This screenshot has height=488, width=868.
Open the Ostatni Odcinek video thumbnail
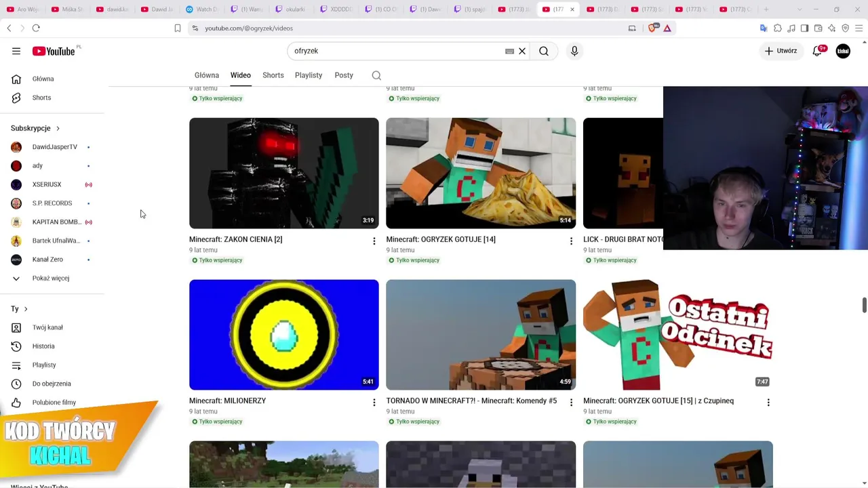[x=678, y=335]
